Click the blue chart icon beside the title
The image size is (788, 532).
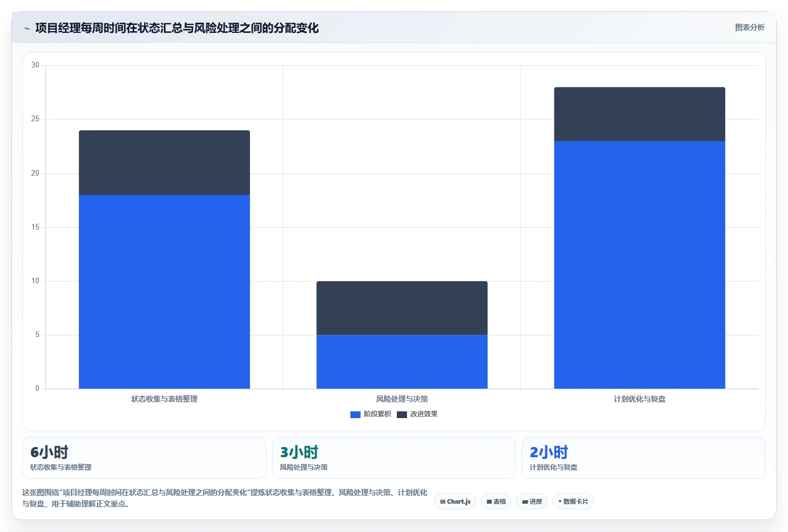27,28
